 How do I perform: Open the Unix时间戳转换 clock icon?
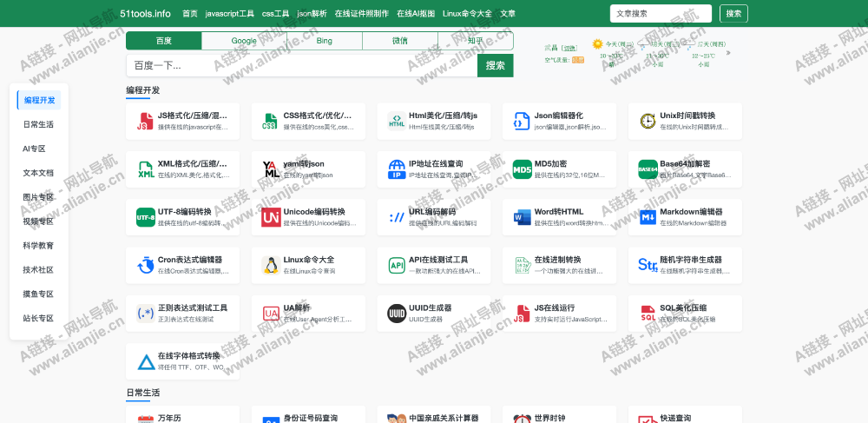point(648,122)
